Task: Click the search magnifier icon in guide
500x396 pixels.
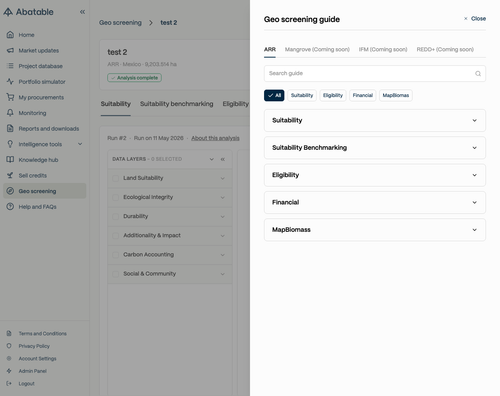Action: [478, 74]
